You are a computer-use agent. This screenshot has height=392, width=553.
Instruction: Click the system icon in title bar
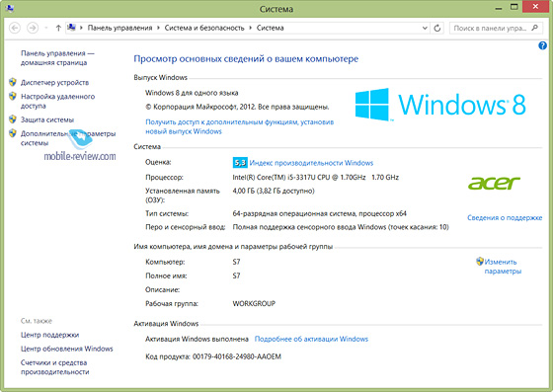10,8
